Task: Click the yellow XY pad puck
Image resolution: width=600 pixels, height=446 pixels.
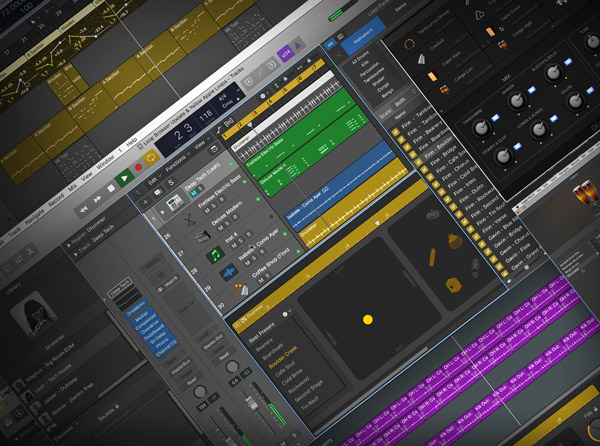Action: click(368, 320)
